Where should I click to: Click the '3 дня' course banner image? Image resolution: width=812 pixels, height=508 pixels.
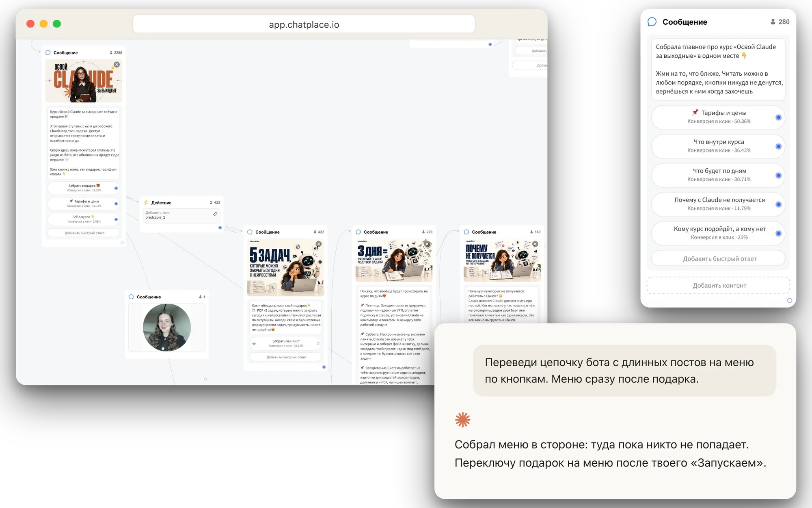click(394, 260)
